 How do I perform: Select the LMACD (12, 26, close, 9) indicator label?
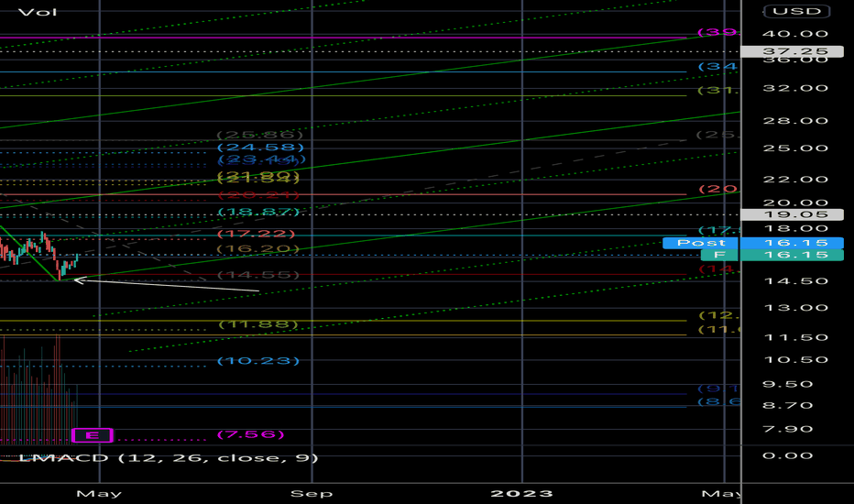coord(169,457)
